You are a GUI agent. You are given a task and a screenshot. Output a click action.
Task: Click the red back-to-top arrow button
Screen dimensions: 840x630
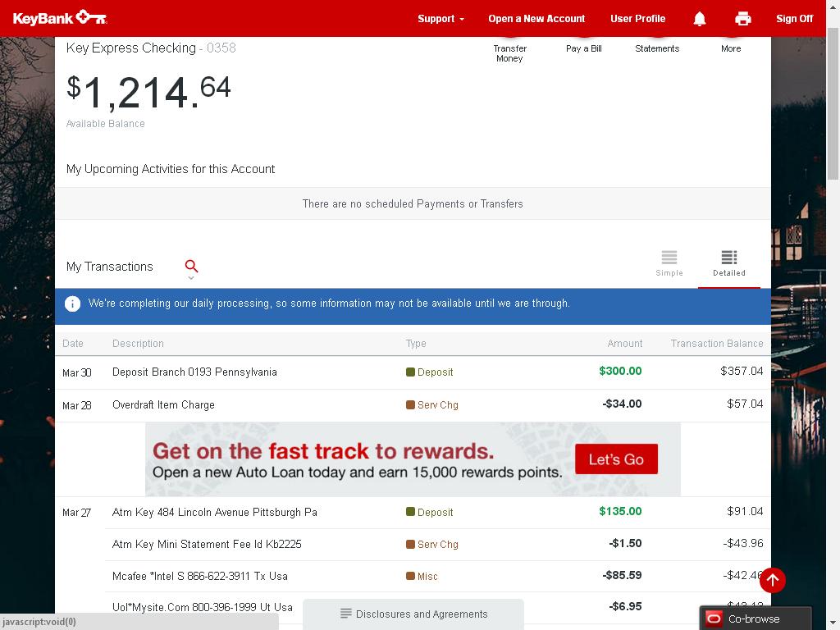click(x=772, y=580)
